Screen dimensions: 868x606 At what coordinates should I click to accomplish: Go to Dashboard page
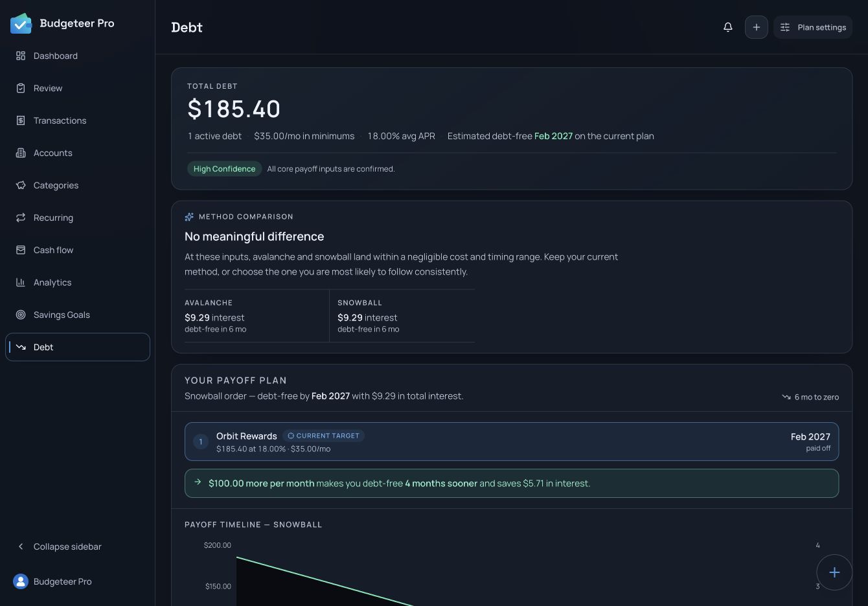click(x=78, y=56)
